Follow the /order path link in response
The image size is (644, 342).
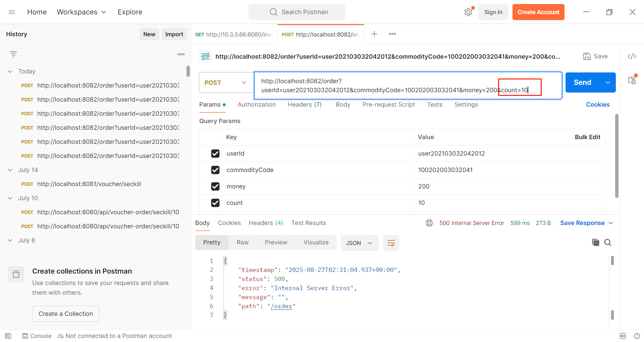(x=281, y=306)
